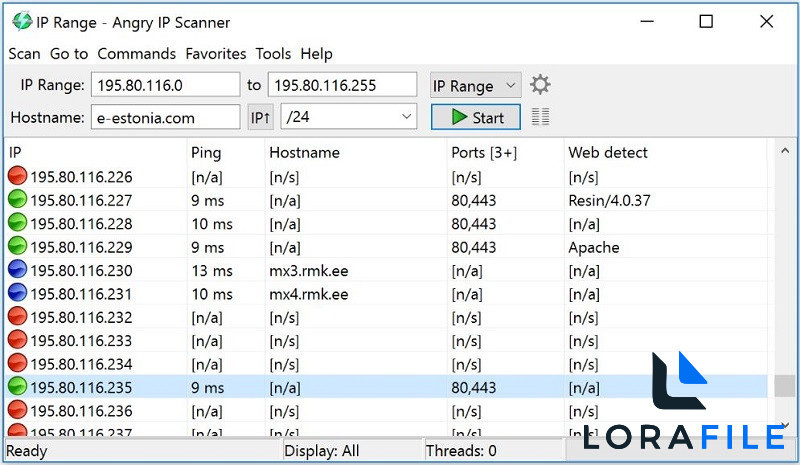Click the IP↑ hostname lookup button
Image resolution: width=800 pixels, height=465 pixels.
tap(261, 117)
